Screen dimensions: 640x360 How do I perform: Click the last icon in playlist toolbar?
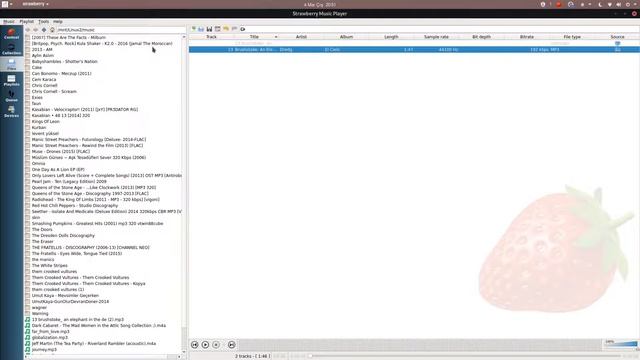(243, 29)
